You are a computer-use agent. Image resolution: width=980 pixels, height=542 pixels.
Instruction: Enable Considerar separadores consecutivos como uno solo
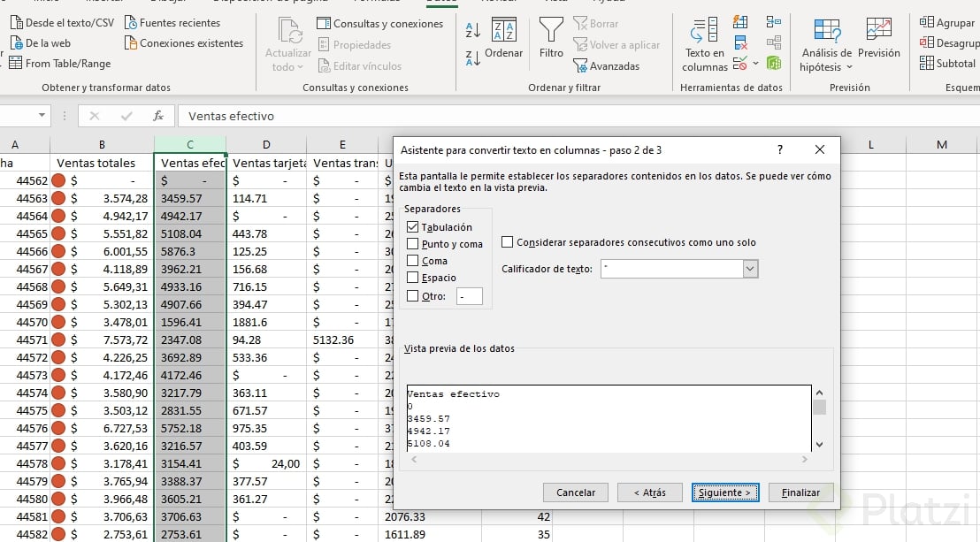(508, 242)
